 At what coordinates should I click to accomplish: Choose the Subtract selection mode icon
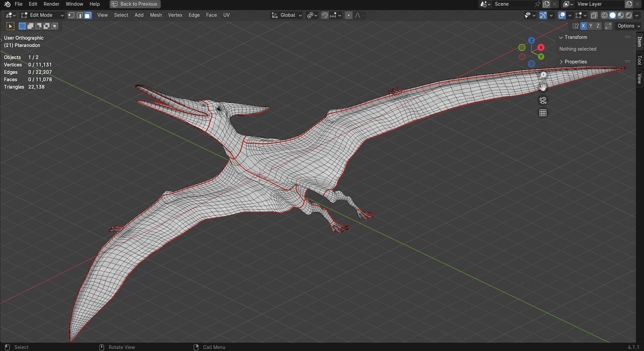(x=38, y=26)
